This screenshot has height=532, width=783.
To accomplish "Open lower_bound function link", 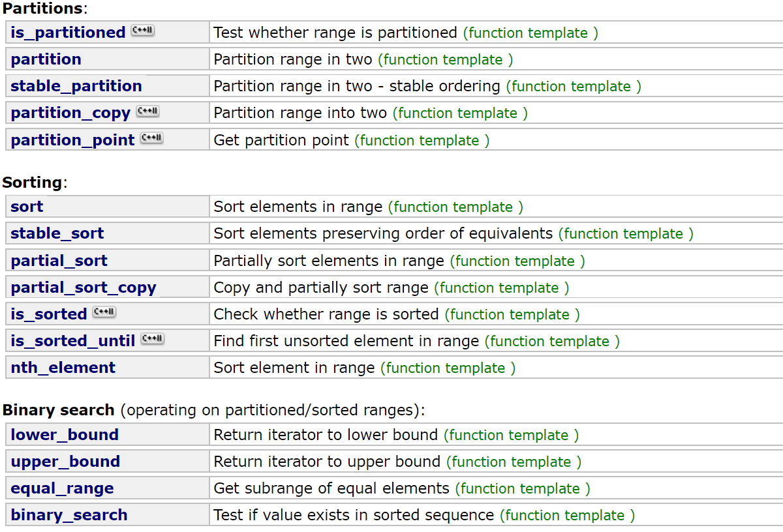I will (64, 435).
